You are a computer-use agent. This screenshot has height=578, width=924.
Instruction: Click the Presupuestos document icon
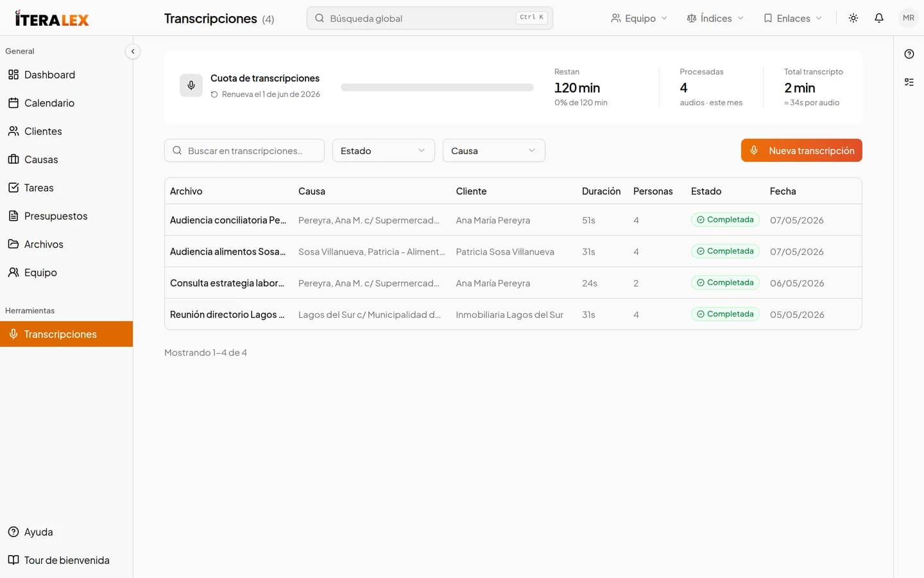[13, 216]
